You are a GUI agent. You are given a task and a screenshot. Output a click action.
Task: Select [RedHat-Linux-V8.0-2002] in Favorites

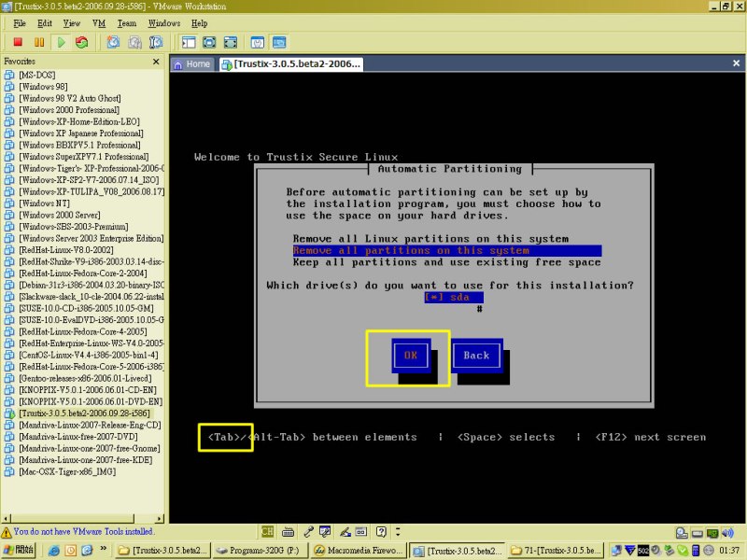point(66,250)
